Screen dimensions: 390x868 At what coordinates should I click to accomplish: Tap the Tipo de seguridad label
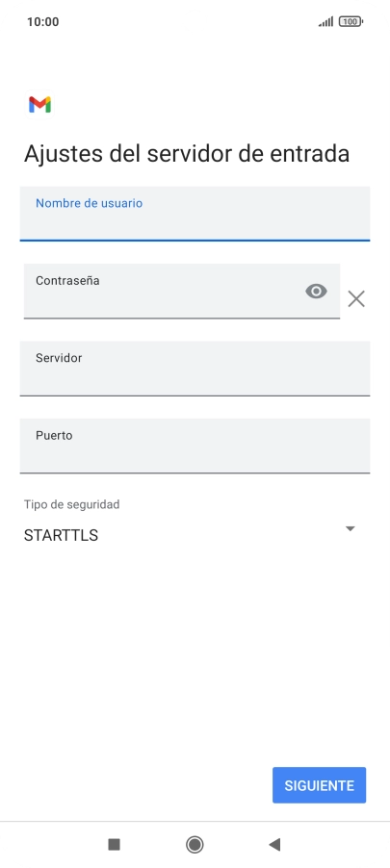point(71,504)
